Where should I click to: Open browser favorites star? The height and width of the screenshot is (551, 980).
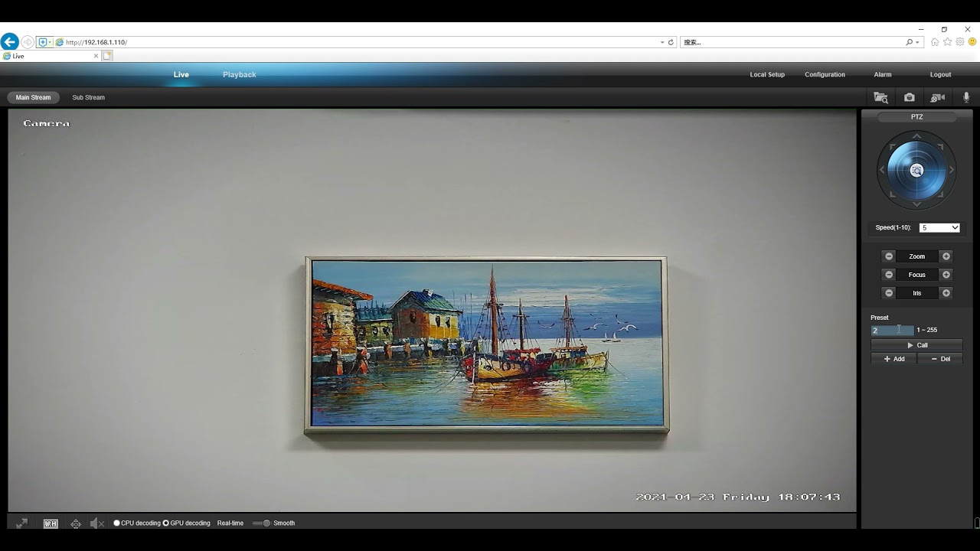pos(948,42)
